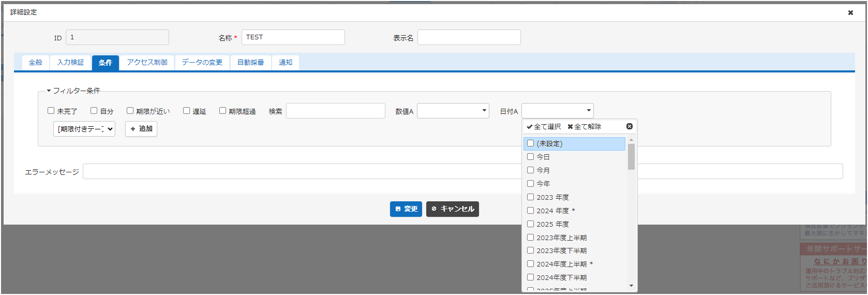This screenshot has height=295, width=868.
Task: Click the 表示名 input field
Action: point(469,37)
